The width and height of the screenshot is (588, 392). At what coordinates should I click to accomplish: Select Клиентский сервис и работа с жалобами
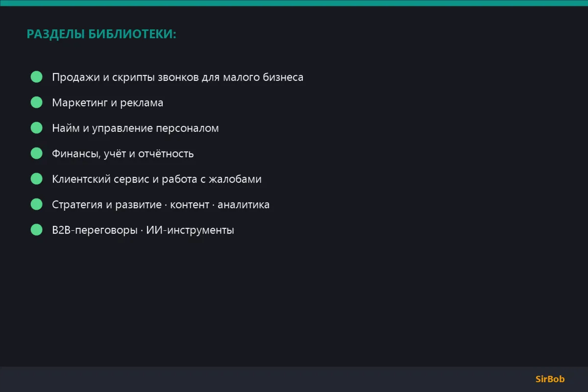click(x=157, y=179)
